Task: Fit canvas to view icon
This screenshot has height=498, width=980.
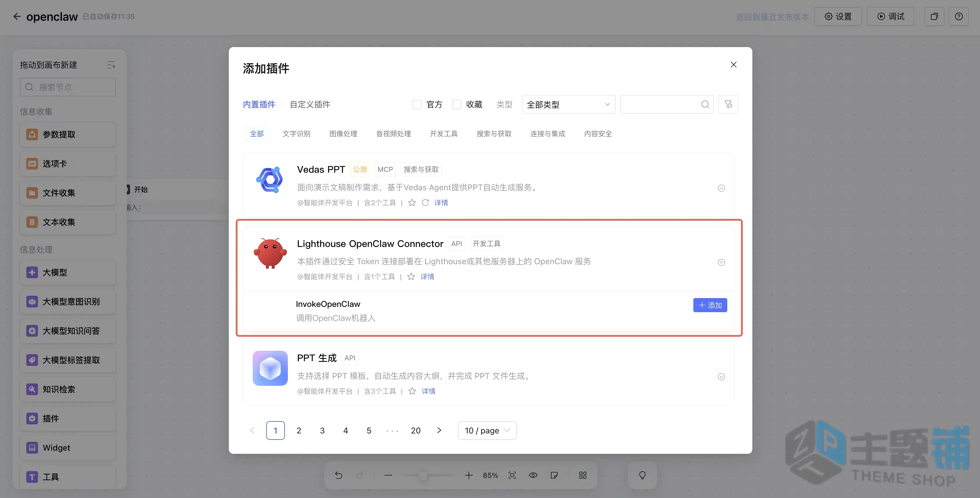Action: 512,475
